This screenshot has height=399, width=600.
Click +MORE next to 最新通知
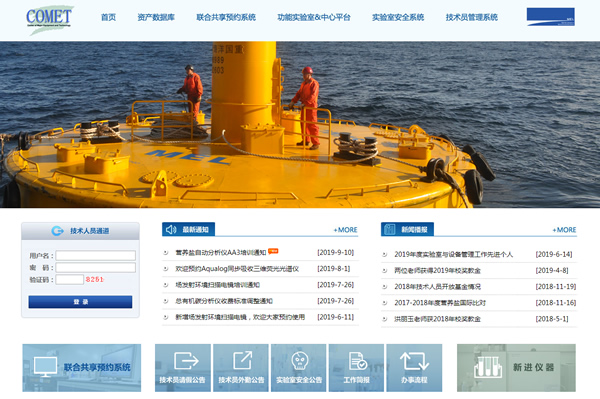[x=345, y=230]
